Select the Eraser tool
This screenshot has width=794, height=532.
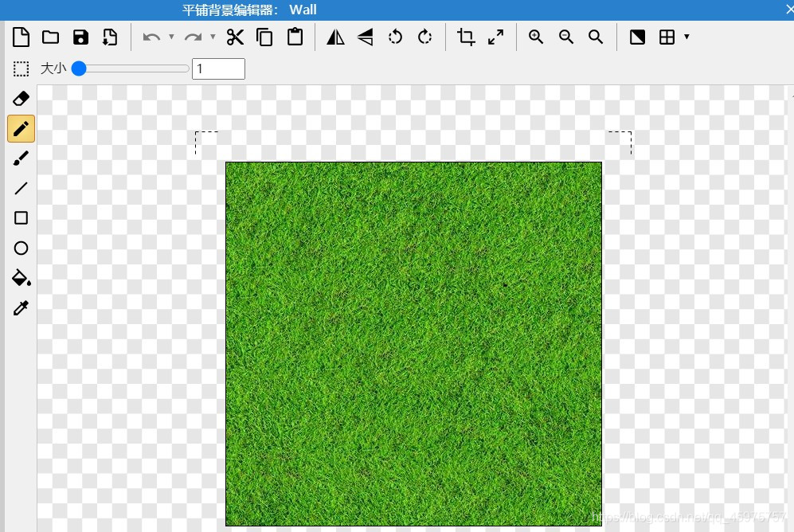click(x=21, y=98)
